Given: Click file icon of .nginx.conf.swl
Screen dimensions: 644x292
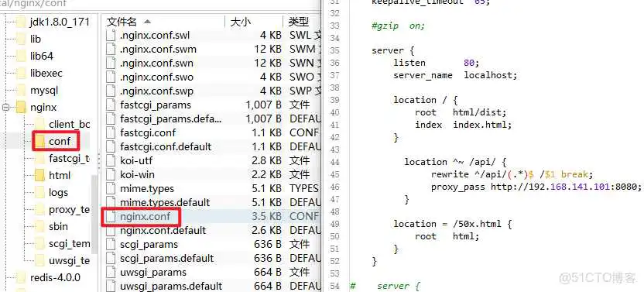Looking at the screenshot, I should click(111, 36).
